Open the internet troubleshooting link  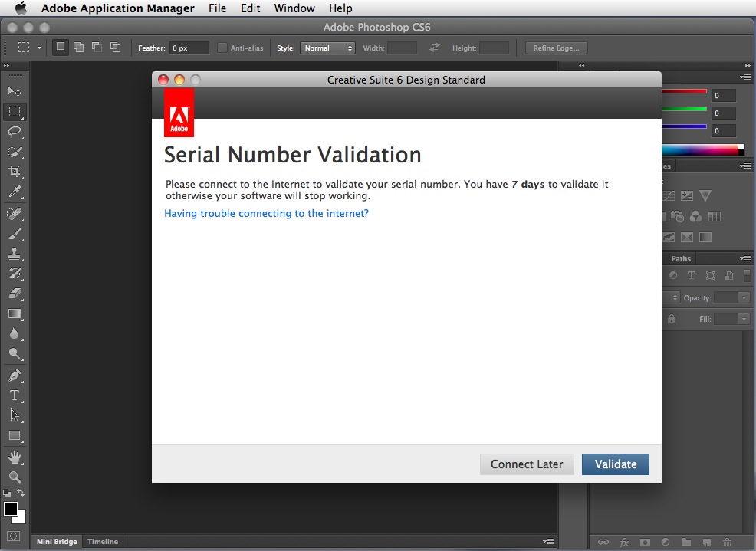tap(266, 214)
